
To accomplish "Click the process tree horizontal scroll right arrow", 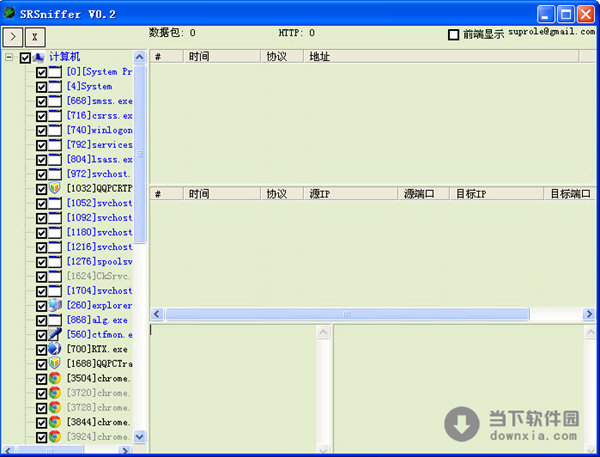I will [124, 450].
